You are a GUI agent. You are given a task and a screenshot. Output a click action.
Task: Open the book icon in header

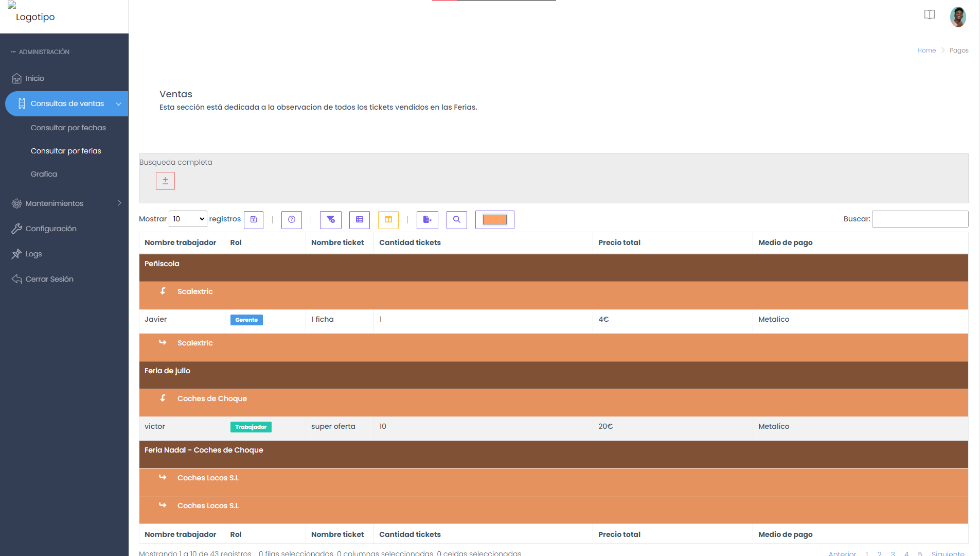[x=930, y=15]
